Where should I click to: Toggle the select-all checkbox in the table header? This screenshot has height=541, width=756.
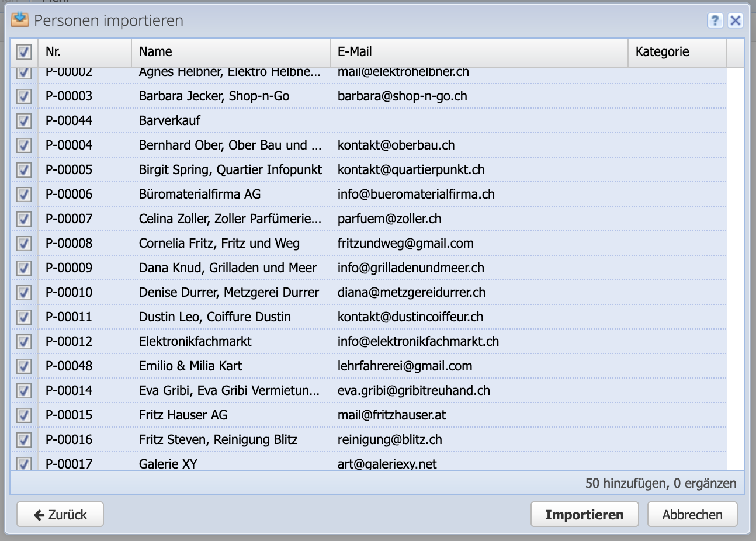point(23,53)
